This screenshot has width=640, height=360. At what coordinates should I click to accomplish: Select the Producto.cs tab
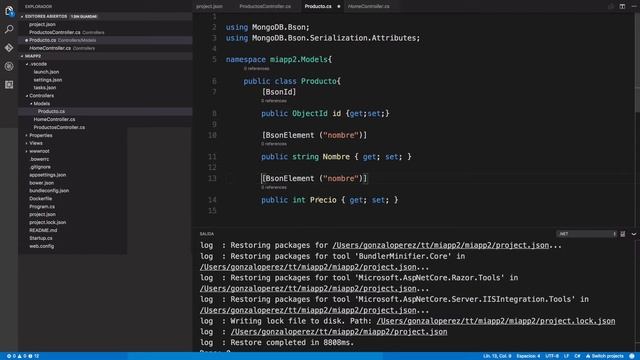pyautogui.click(x=318, y=6)
